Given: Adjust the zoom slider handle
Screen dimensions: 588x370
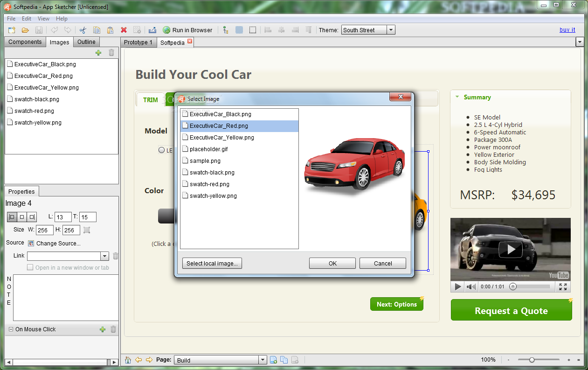Looking at the screenshot, I should (x=532, y=360).
